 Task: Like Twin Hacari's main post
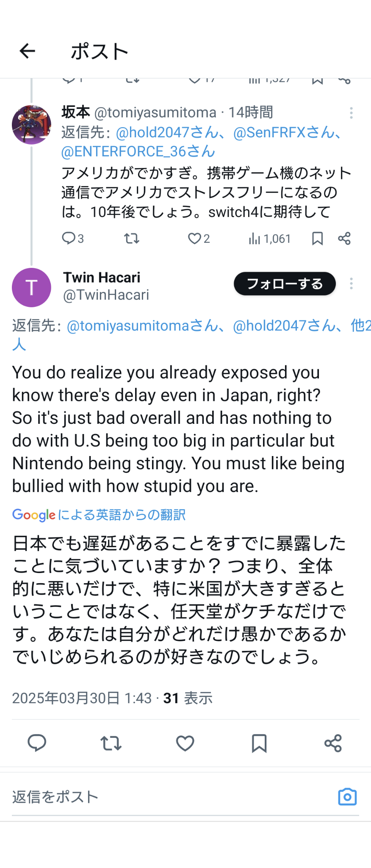pyautogui.click(x=185, y=743)
